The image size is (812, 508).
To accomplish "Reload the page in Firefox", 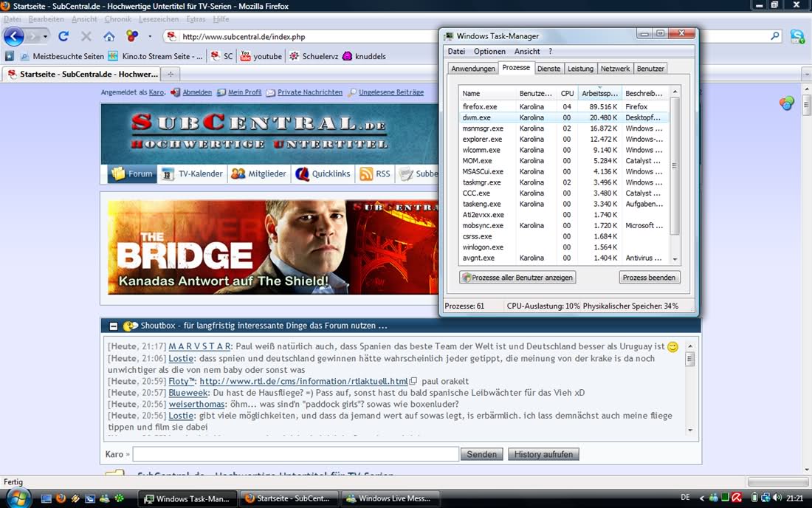I will [x=63, y=36].
